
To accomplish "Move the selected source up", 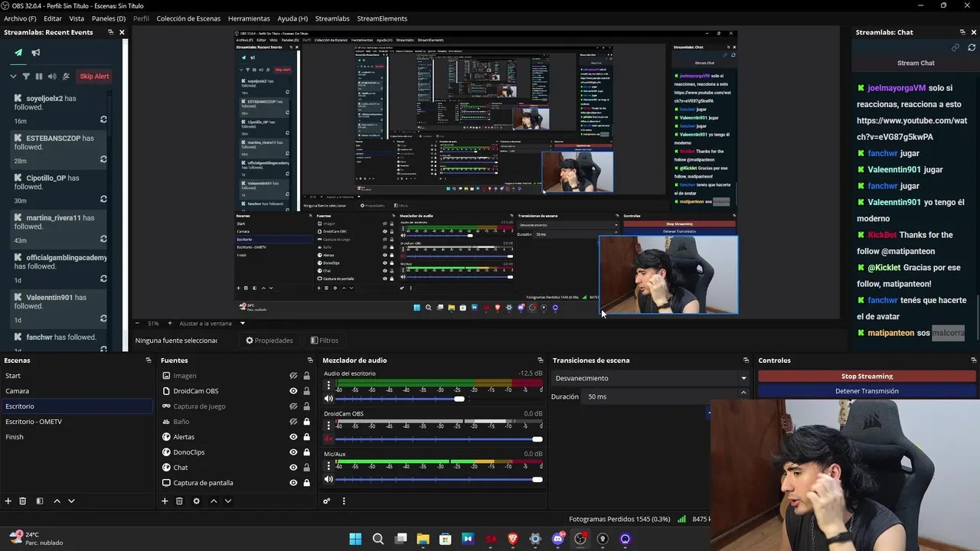I will (214, 501).
